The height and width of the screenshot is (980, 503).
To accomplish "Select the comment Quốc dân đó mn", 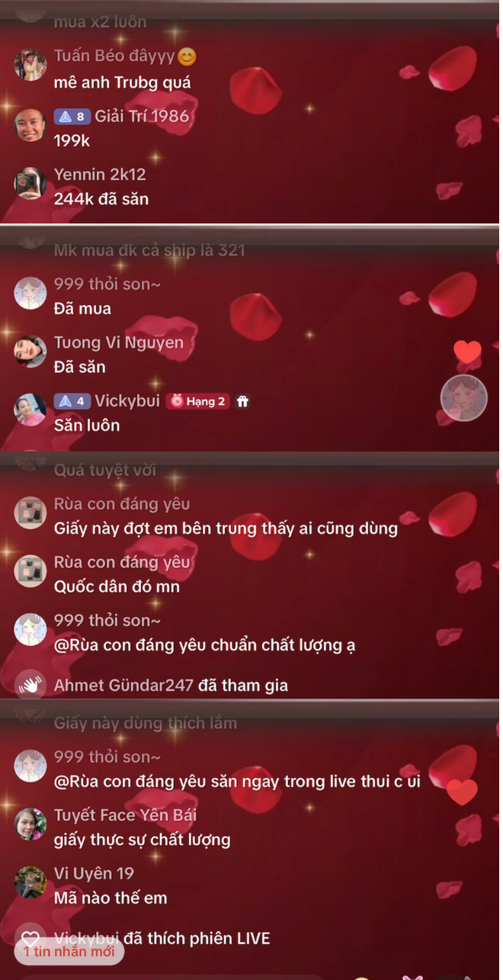I will [x=117, y=587].
